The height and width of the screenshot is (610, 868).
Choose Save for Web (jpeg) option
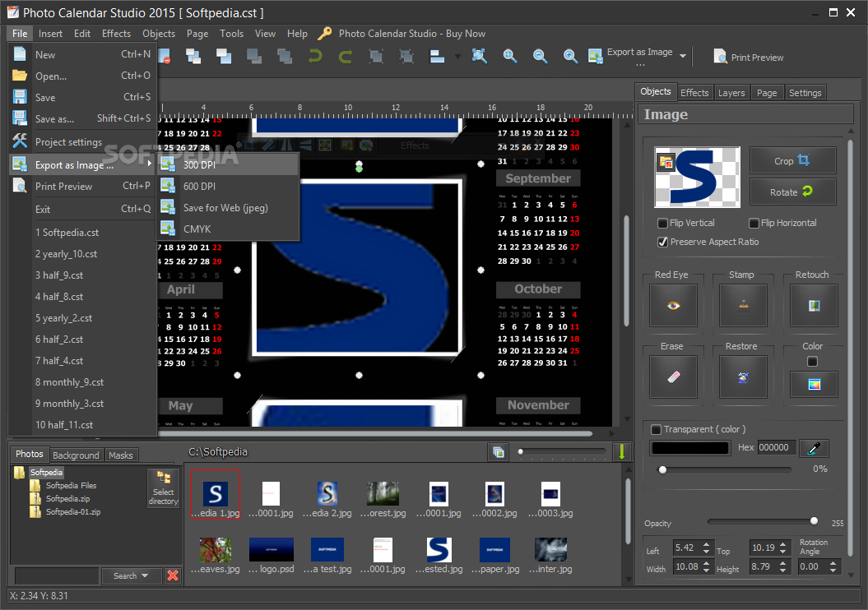pyautogui.click(x=228, y=207)
